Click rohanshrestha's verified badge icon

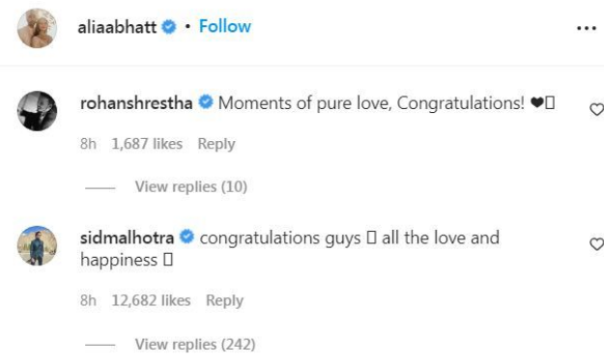[206, 102]
